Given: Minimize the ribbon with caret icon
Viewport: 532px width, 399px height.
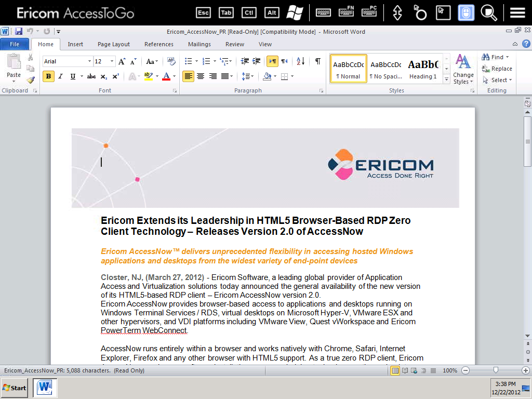Looking at the screenshot, I should click(x=515, y=44).
